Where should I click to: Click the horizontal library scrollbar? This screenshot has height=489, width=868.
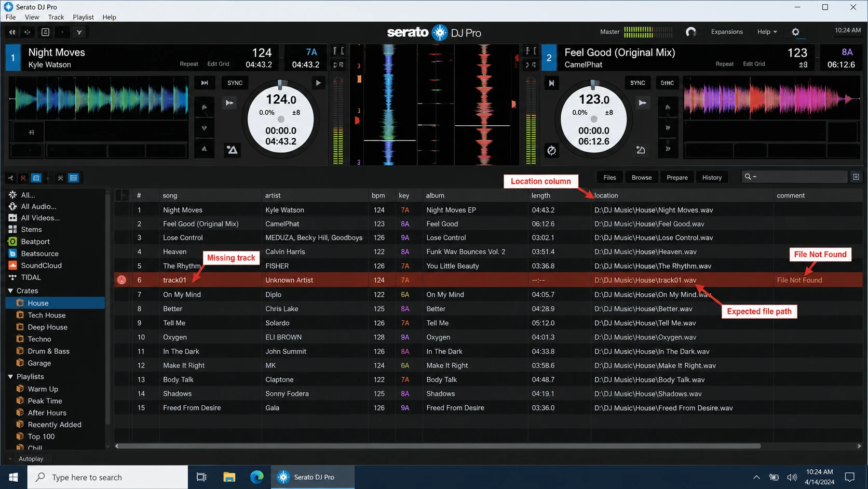438,446
